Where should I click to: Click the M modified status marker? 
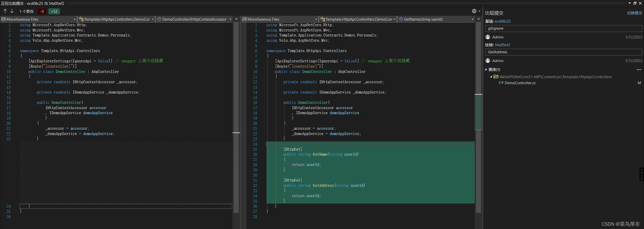(x=639, y=83)
